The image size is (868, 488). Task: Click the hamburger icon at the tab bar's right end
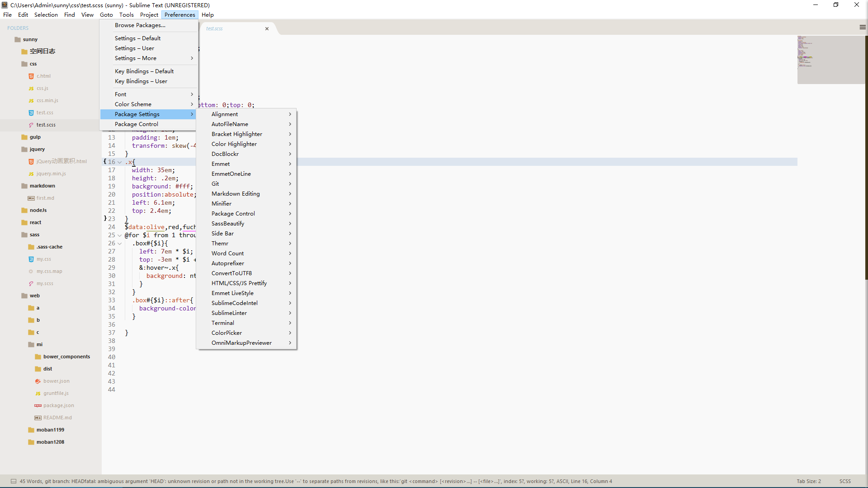(862, 28)
